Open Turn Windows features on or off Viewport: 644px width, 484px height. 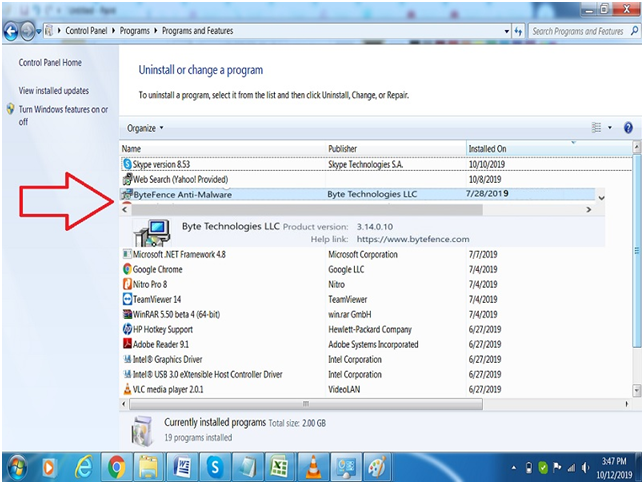[x=63, y=115]
